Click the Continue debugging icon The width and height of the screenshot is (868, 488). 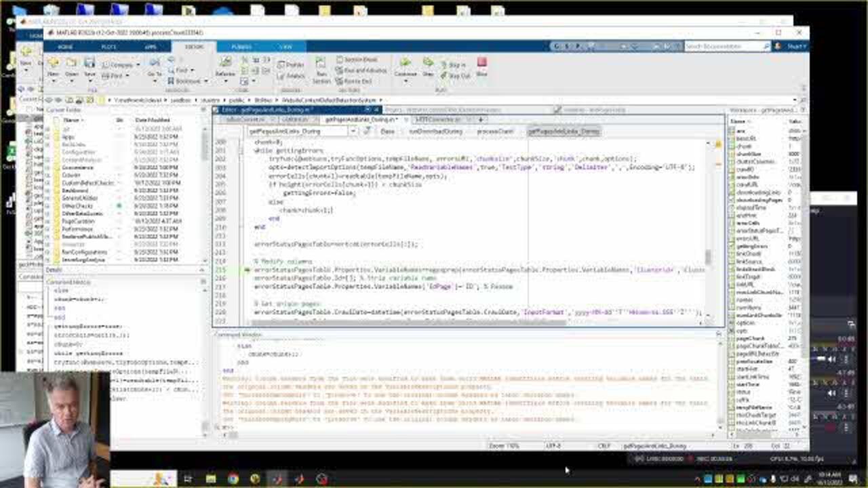406,66
